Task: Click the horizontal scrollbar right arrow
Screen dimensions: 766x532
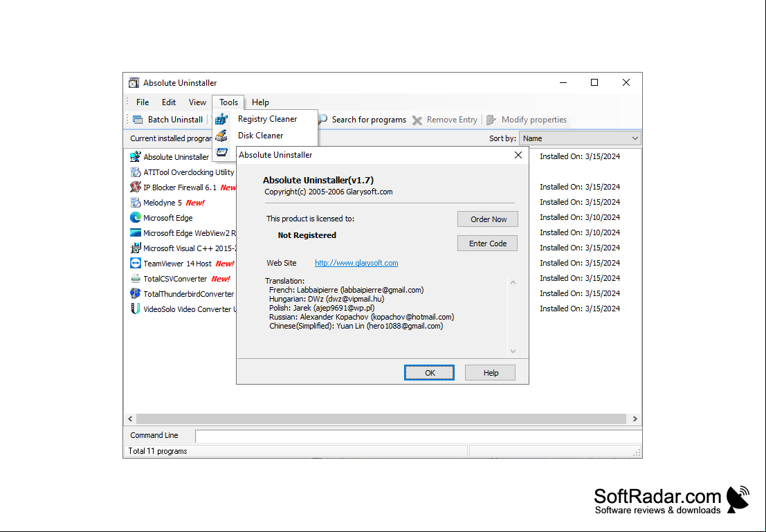Action: [x=635, y=419]
